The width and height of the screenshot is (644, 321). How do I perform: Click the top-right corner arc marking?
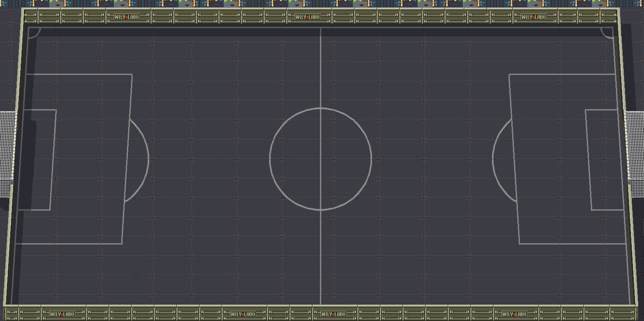[x=607, y=33]
